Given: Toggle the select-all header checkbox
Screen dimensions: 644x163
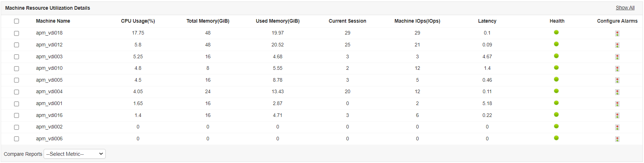Looking at the screenshot, I should pos(17,21).
